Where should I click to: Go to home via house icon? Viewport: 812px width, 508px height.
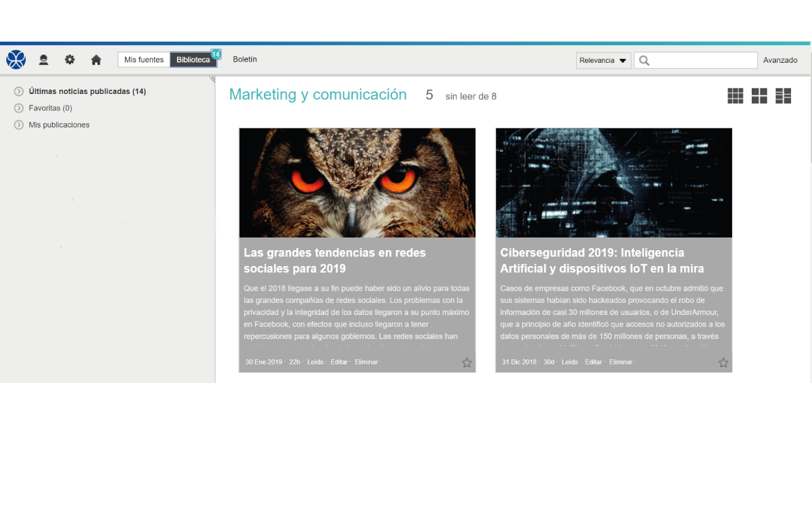(96, 60)
